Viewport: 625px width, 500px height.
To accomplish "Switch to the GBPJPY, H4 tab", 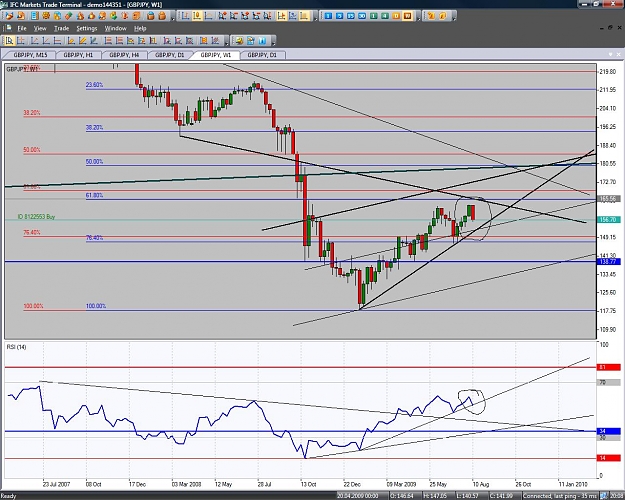I will tap(124, 55).
